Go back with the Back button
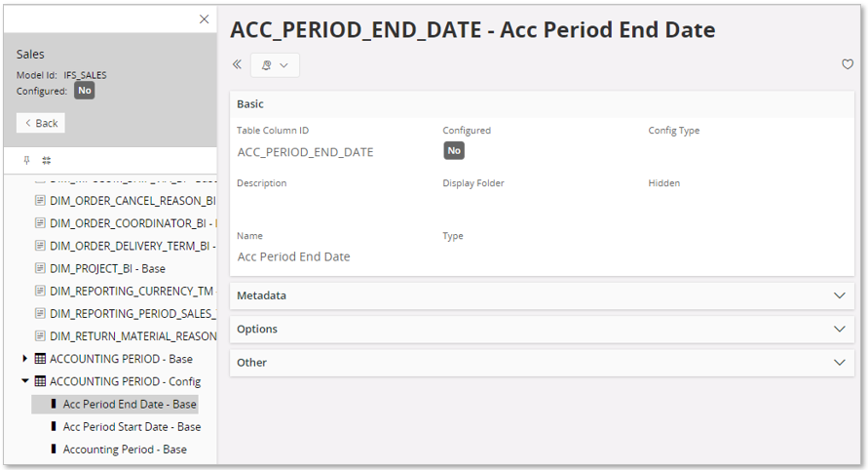The width and height of the screenshot is (868, 470). click(41, 123)
